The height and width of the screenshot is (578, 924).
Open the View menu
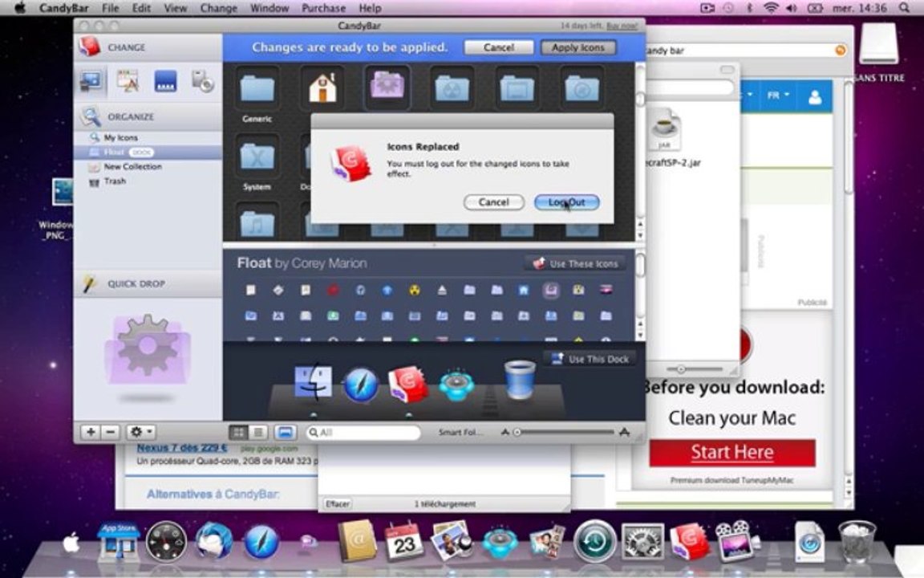(x=175, y=8)
